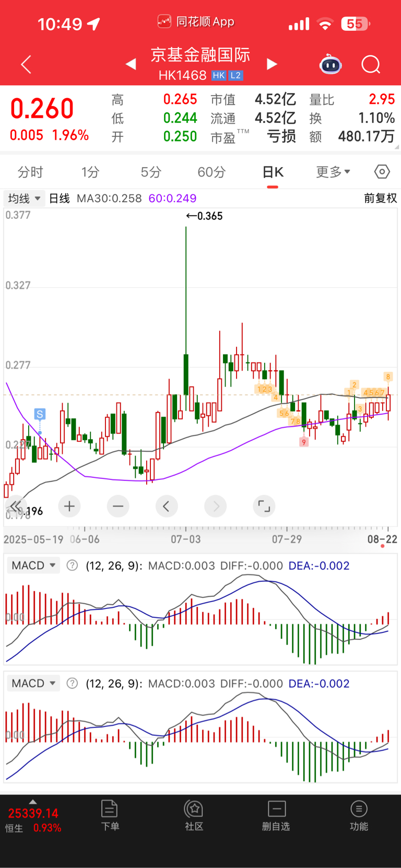Select the 日K daily chart tab
This screenshot has height=868, width=401.
pyautogui.click(x=273, y=172)
